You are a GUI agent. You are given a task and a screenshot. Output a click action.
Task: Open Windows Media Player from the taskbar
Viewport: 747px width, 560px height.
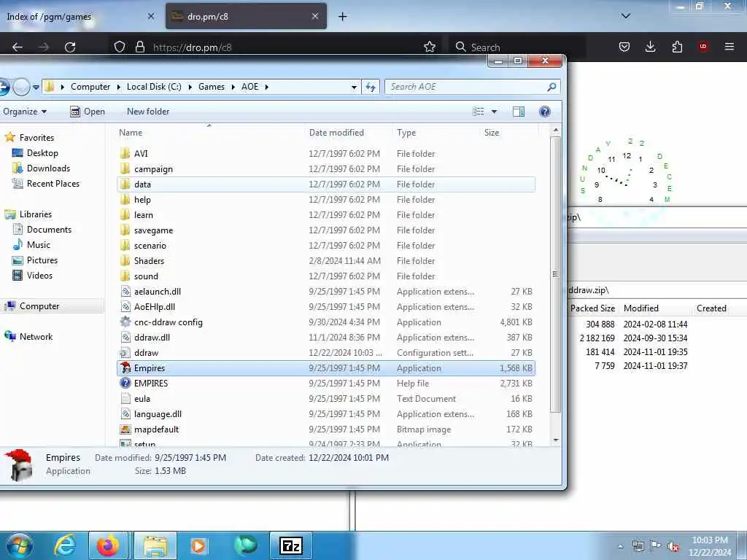click(x=198, y=545)
